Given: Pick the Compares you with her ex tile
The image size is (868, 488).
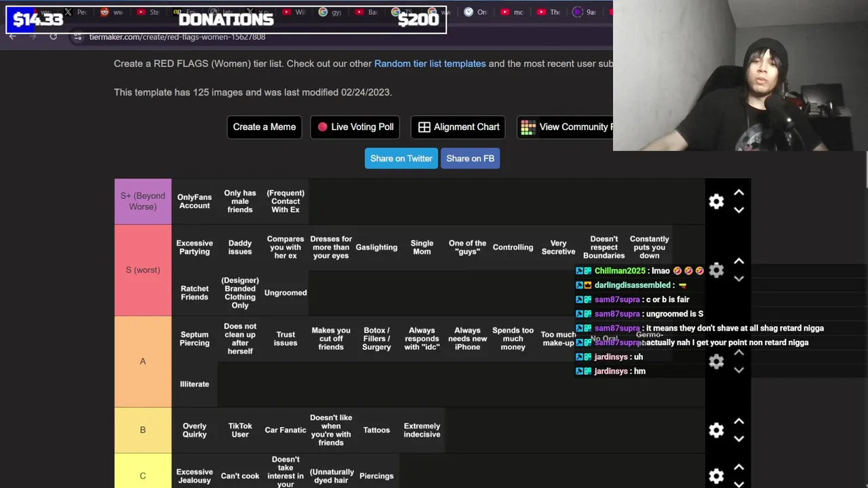Looking at the screenshot, I should coord(285,247).
